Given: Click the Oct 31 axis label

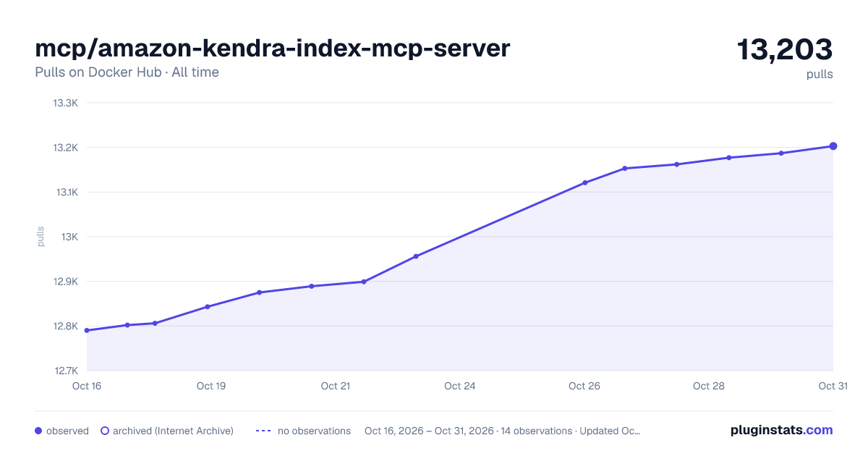Looking at the screenshot, I should pos(833,386).
